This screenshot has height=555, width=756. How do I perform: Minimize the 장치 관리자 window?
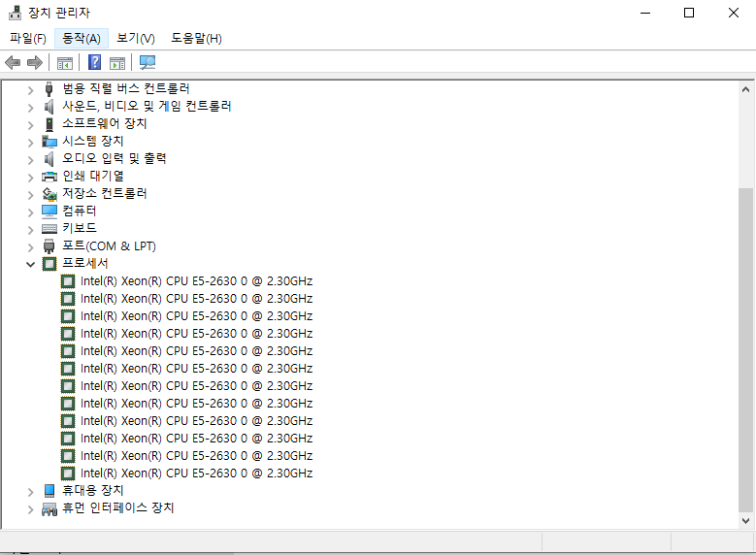point(645,13)
